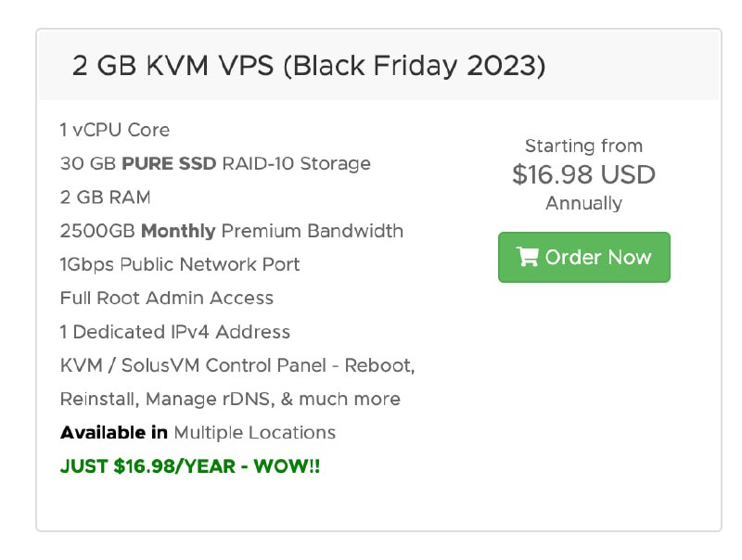Click inside the pricing card header area
The image size is (742, 560).
point(371,65)
